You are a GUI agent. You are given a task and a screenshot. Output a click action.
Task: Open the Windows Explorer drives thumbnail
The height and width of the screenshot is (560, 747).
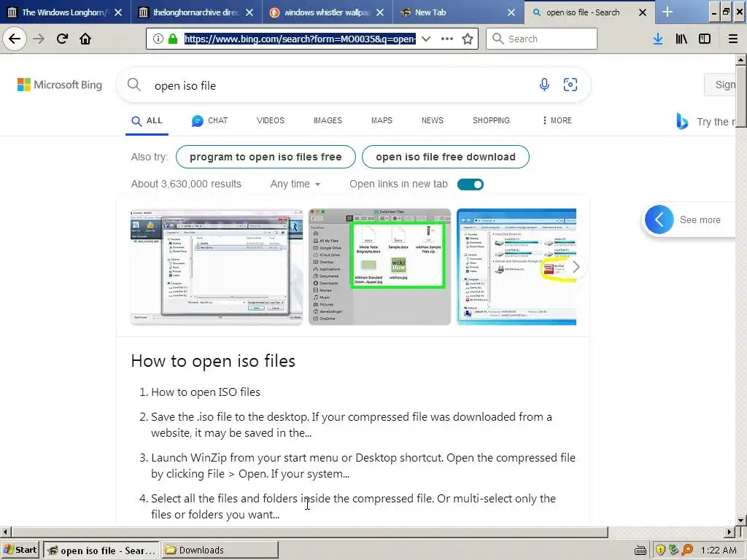(516, 267)
